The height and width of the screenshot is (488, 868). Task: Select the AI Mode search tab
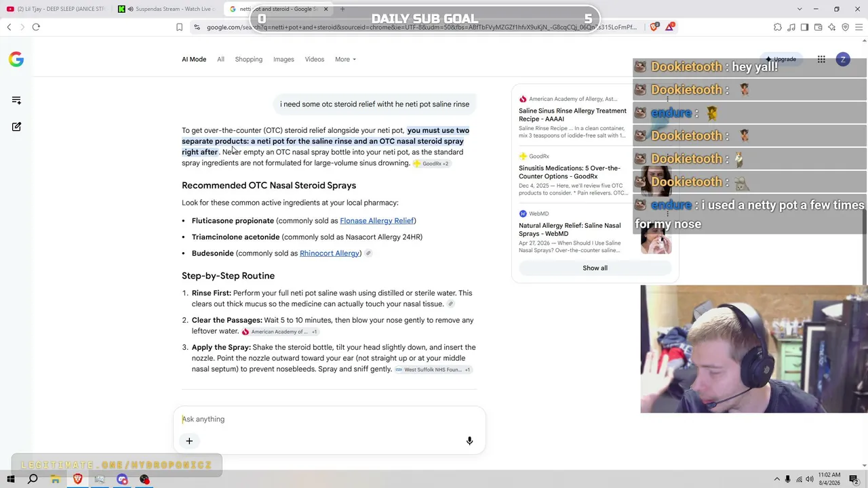[x=194, y=59]
